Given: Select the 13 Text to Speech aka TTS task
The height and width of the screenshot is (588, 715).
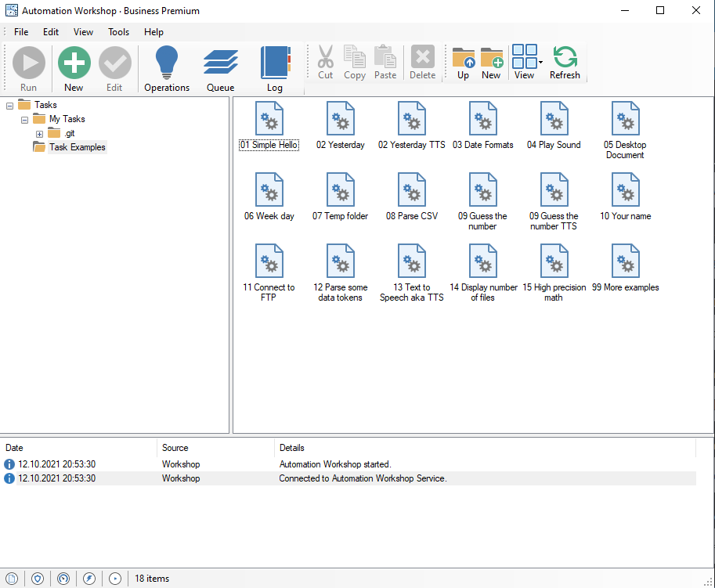Looking at the screenshot, I should (x=412, y=272).
